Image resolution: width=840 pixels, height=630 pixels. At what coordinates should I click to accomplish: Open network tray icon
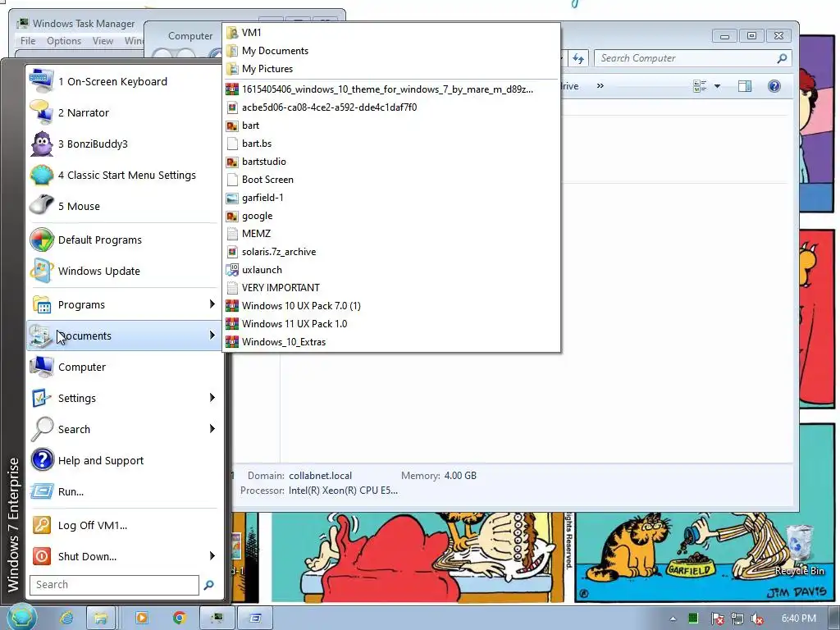(737, 619)
